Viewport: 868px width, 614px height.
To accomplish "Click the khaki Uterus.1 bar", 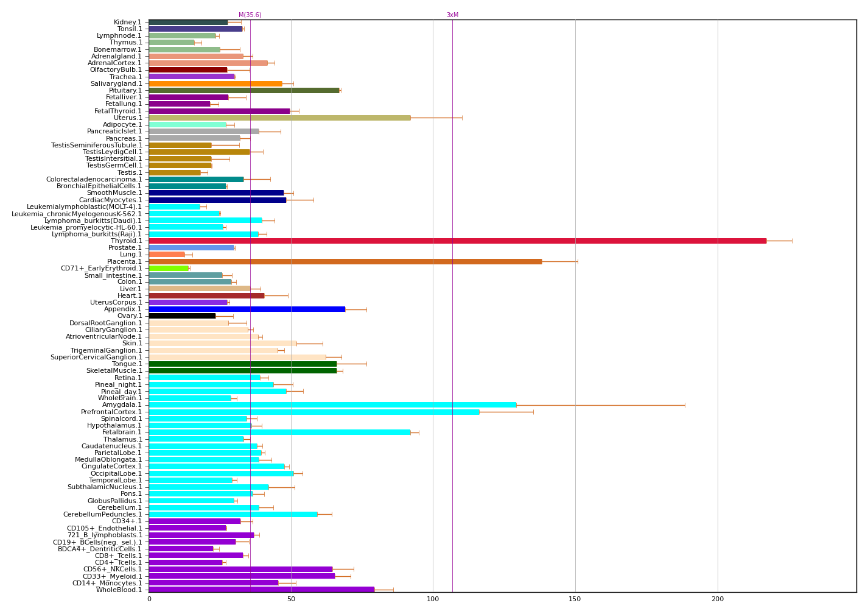I will tap(279, 118).
